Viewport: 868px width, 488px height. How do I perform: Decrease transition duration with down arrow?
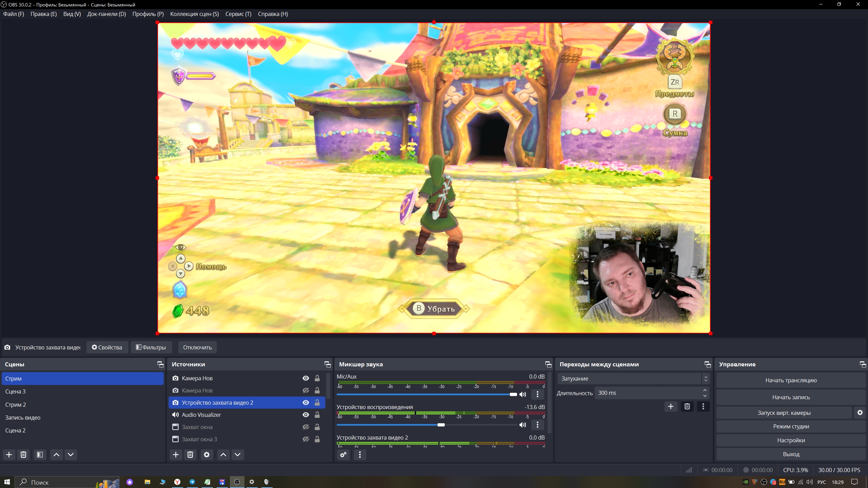(705, 395)
